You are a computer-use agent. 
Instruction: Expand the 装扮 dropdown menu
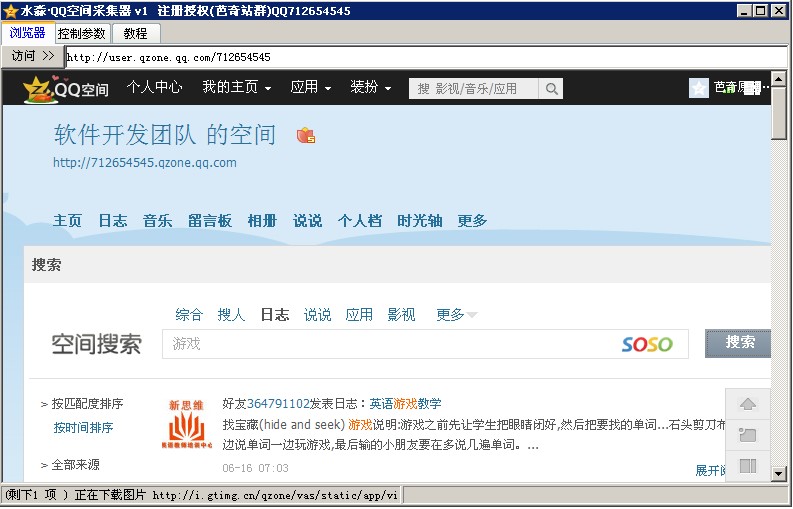click(x=371, y=87)
